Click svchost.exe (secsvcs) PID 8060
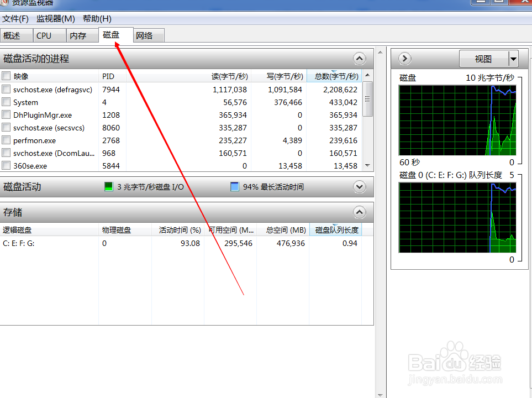The image size is (532, 398). pos(111,128)
